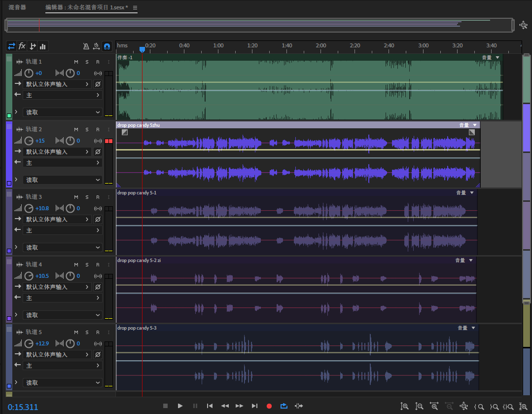
Task: Click zoom in amplitude icon
Action: [404, 407]
